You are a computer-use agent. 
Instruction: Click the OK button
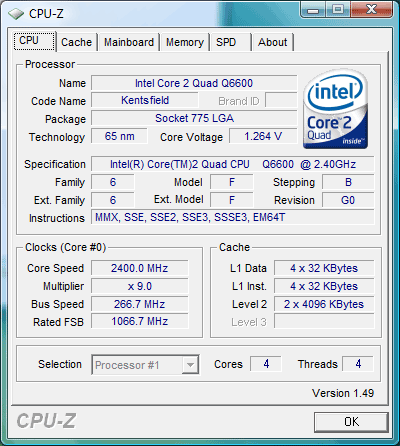point(351,422)
